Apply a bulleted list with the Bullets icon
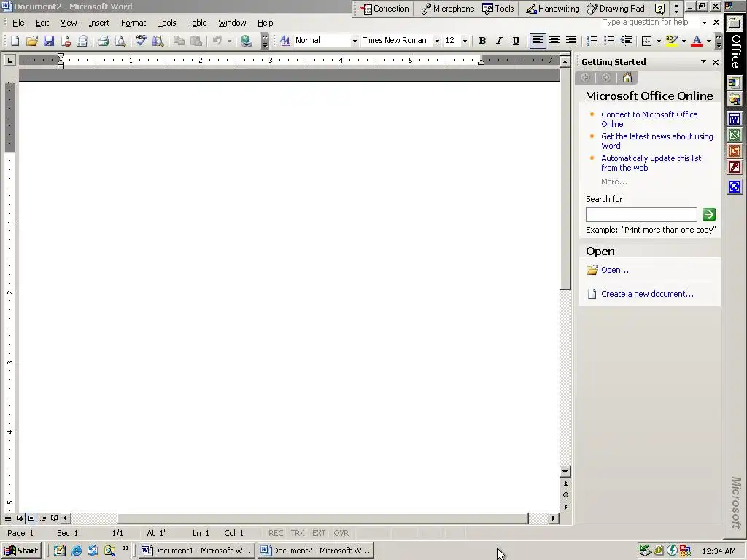 609,41
